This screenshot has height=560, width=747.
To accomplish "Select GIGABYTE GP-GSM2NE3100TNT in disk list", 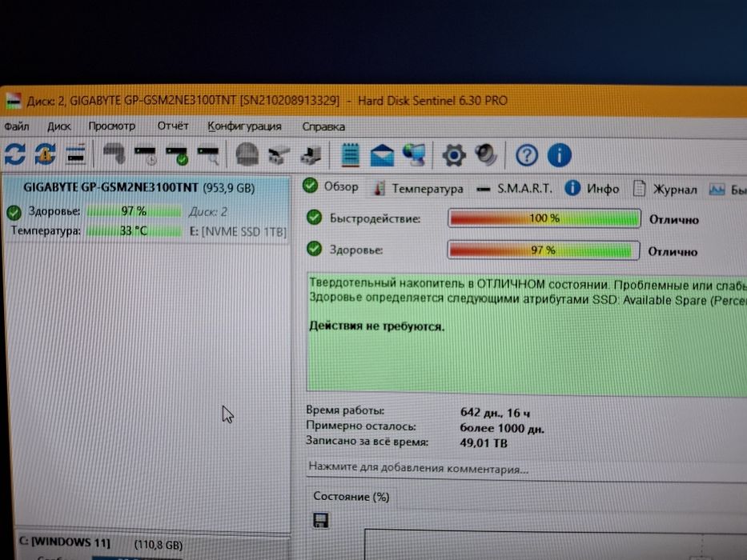I will [x=145, y=209].
